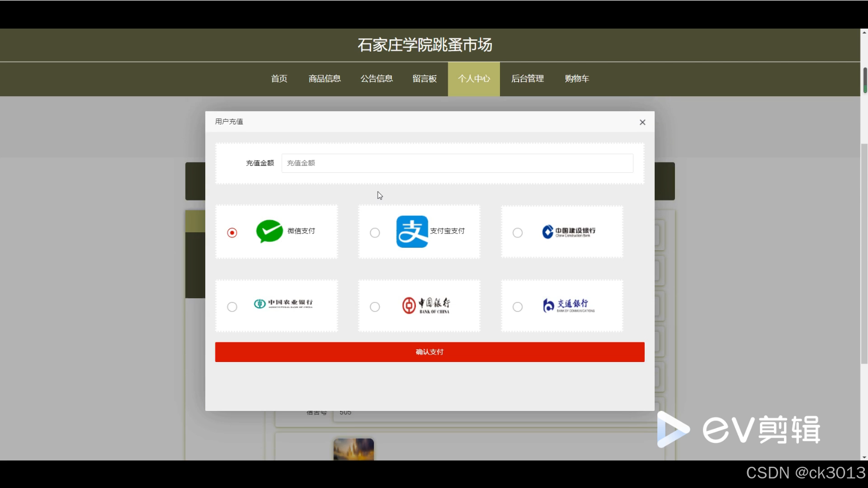Confirm payment with the red 确认支付 button
The image size is (868, 488).
pos(430,352)
